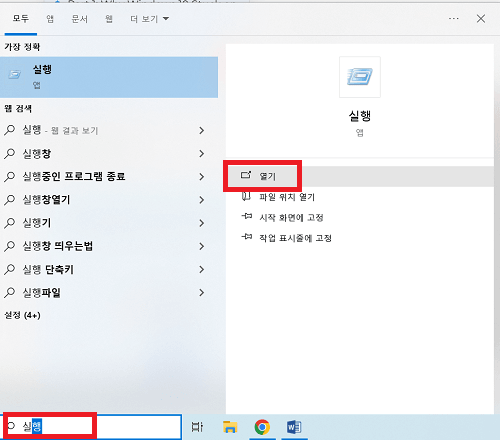This screenshot has height=440, width=500.
Task: Click the 실행 app icon in best match
Action: [x=15, y=75]
